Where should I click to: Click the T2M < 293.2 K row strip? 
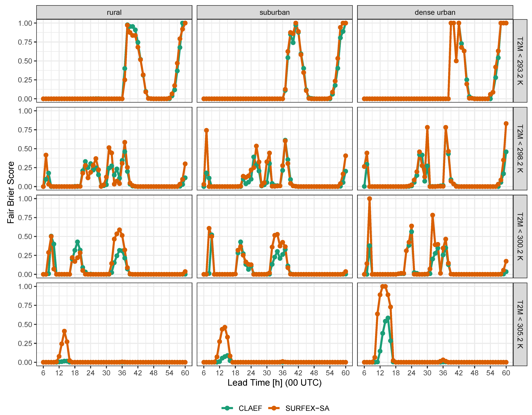(520, 61)
